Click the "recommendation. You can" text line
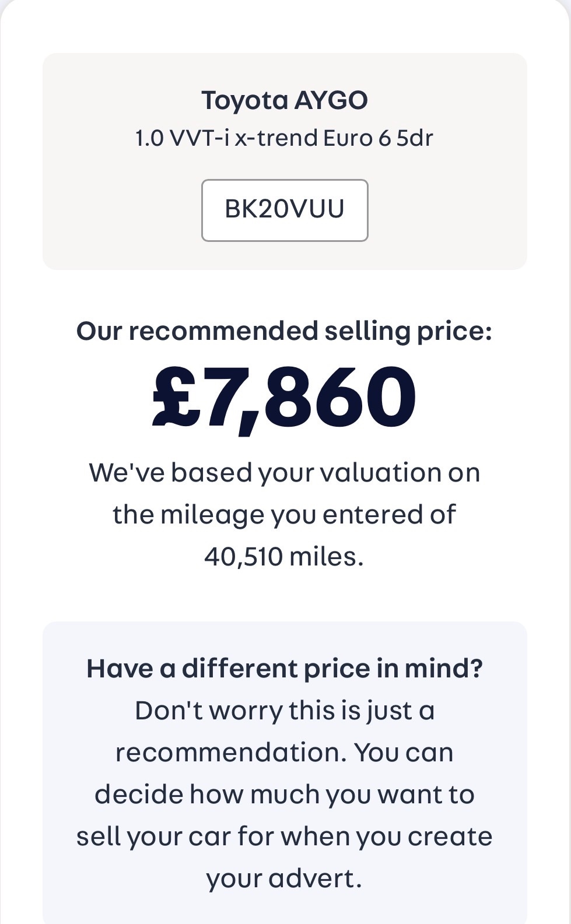571x924 pixels. click(x=285, y=753)
